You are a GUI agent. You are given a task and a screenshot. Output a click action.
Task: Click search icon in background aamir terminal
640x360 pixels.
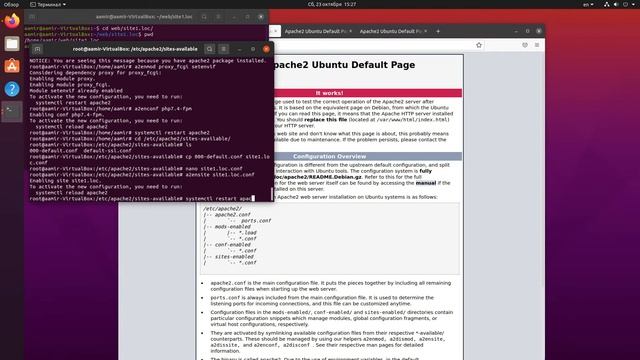(x=204, y=17)
